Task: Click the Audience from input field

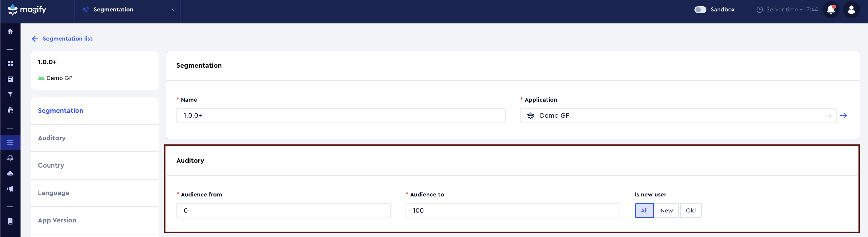Action: click(283, 211)
